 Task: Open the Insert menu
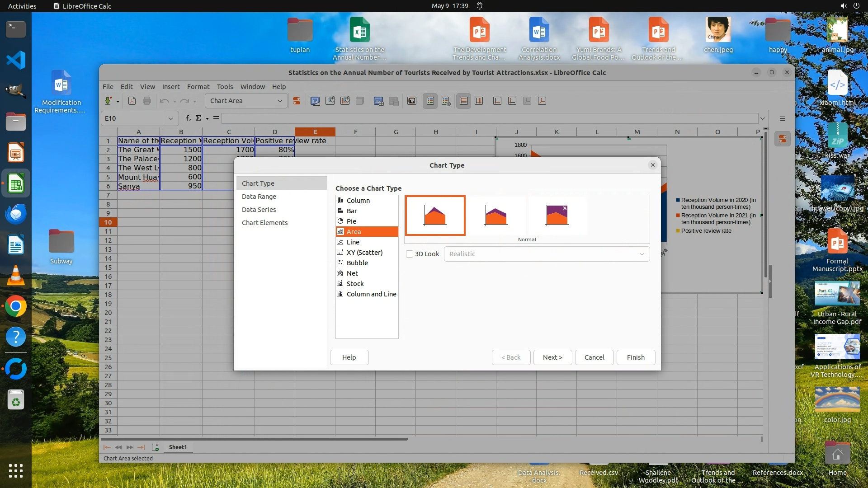point(171,87)
